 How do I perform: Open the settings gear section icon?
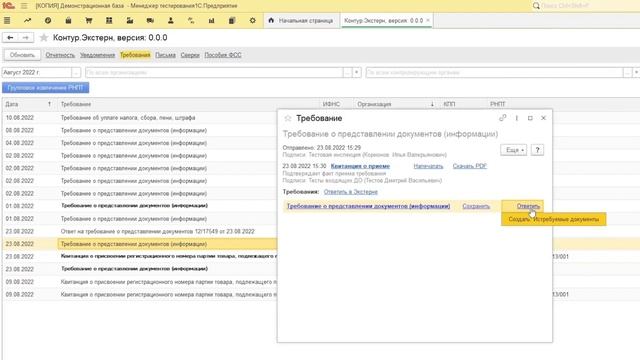coord(253,20)
